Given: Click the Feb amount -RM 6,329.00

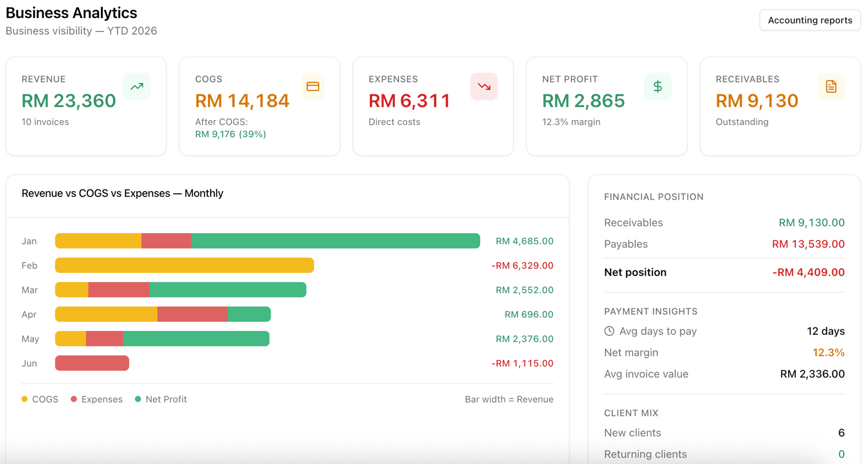Looking at the screenshot, I should click(x=522, y=265).
